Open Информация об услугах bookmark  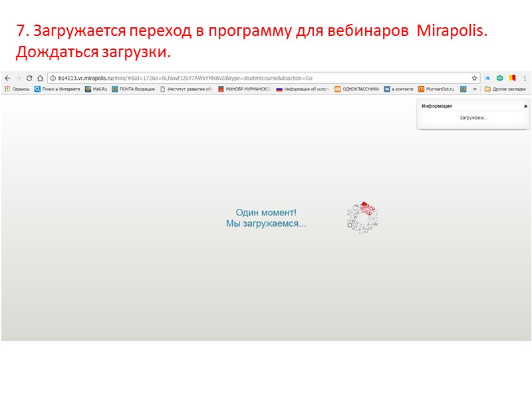coord(303,89)
